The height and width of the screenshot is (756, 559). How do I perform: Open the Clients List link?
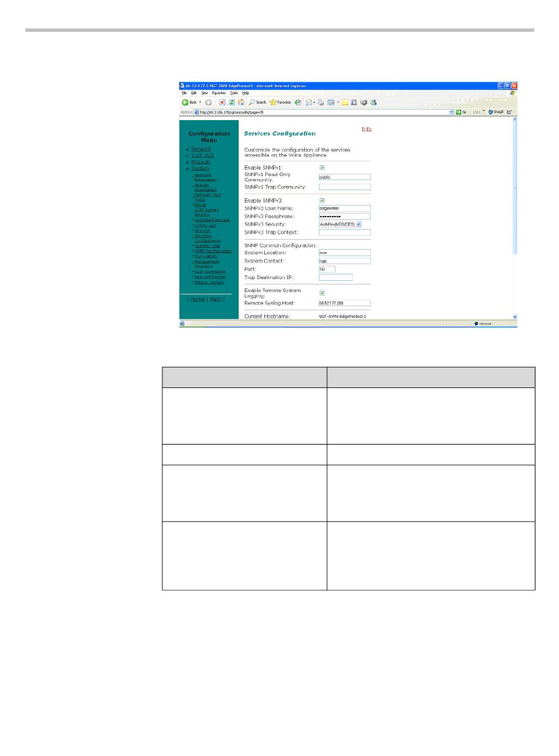tap(205, 226)
